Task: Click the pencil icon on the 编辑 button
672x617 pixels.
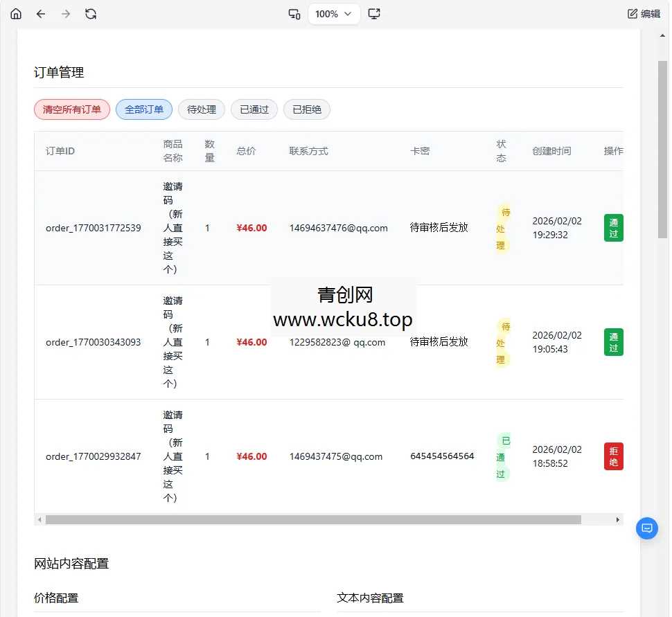Action: [633, 12]
